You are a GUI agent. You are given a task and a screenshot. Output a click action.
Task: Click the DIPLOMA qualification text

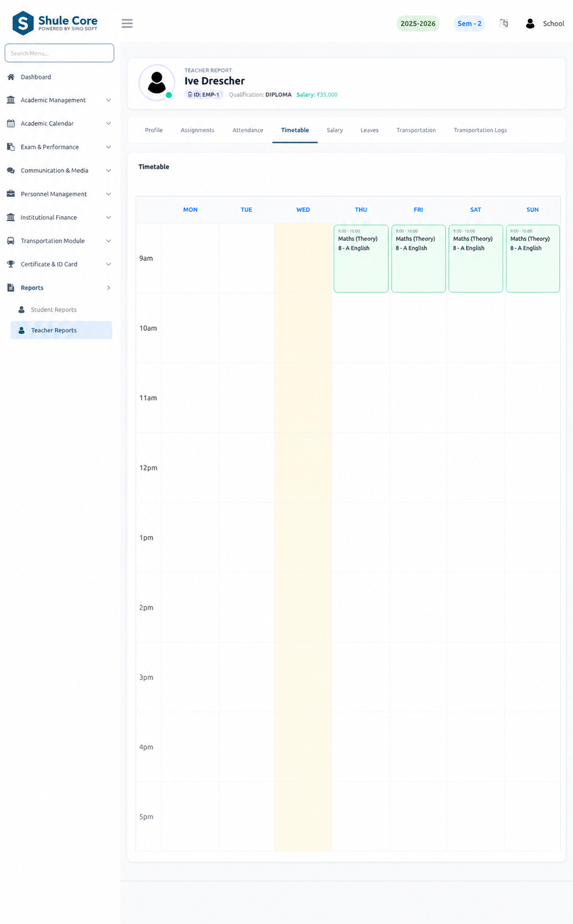coord(278,95)
